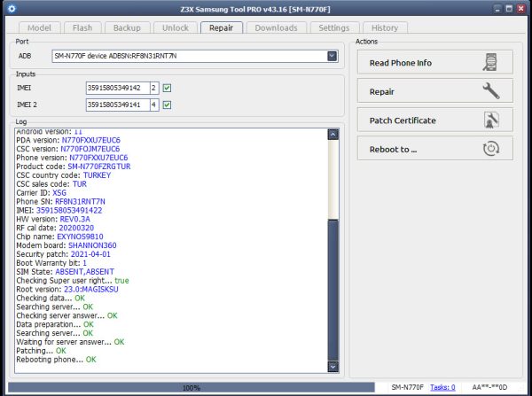Click the Reboot to ... button label
The image size is (532, 396).
click(393, 150)
